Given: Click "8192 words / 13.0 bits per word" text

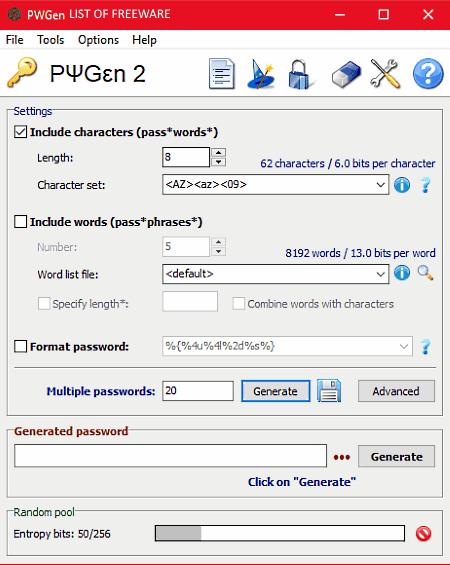Looking at the screenshot, I should pos(360,253).
